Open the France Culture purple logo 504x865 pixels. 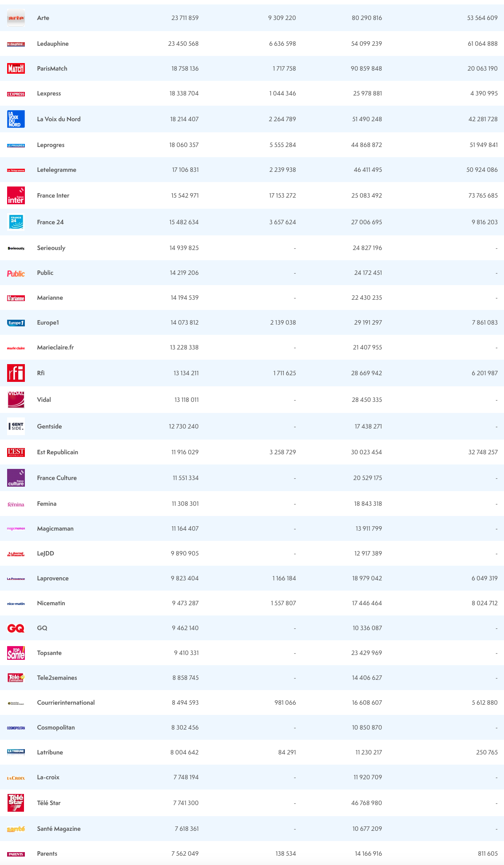click(16, 478)
